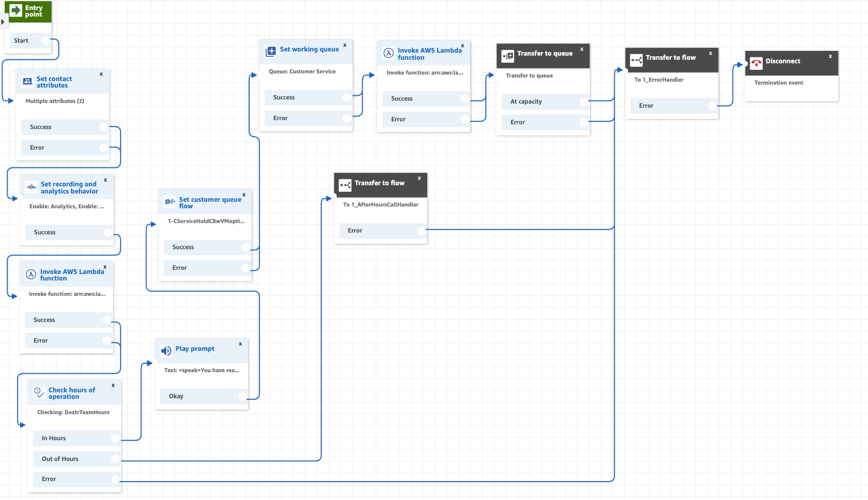Click Error connector on Set customer queue flow
The image size is (868, 500).
point(246,268)
